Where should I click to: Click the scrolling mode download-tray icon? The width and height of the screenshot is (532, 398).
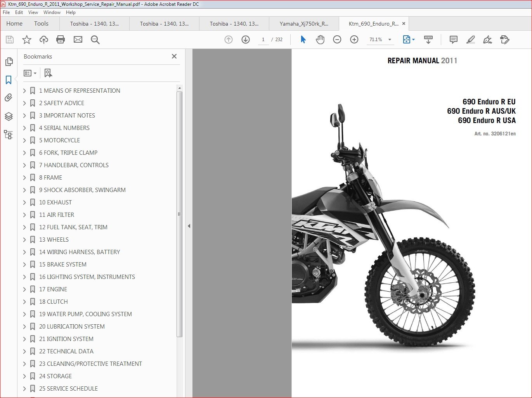click(x=428, y=40)
